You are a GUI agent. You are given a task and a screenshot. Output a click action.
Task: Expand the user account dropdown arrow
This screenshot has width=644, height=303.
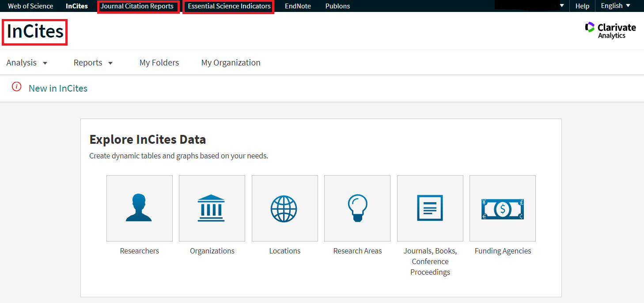[562, 6]
